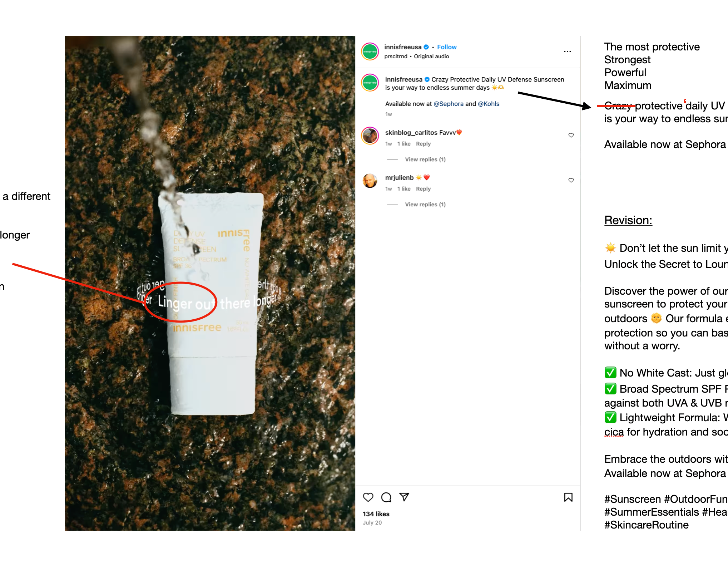
Task: Open the @Sephora mention link
Action: [449, 104]
